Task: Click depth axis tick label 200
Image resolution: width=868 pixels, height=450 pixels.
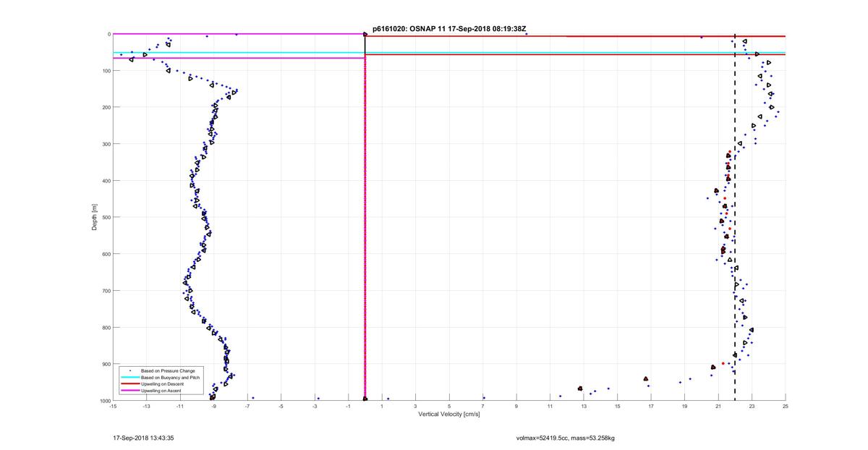Action: pos(106,107)
